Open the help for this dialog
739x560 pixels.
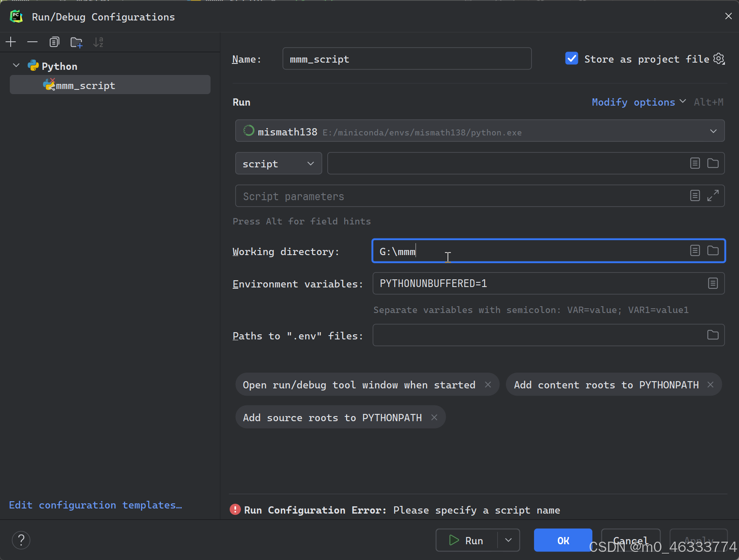point(21,540)
